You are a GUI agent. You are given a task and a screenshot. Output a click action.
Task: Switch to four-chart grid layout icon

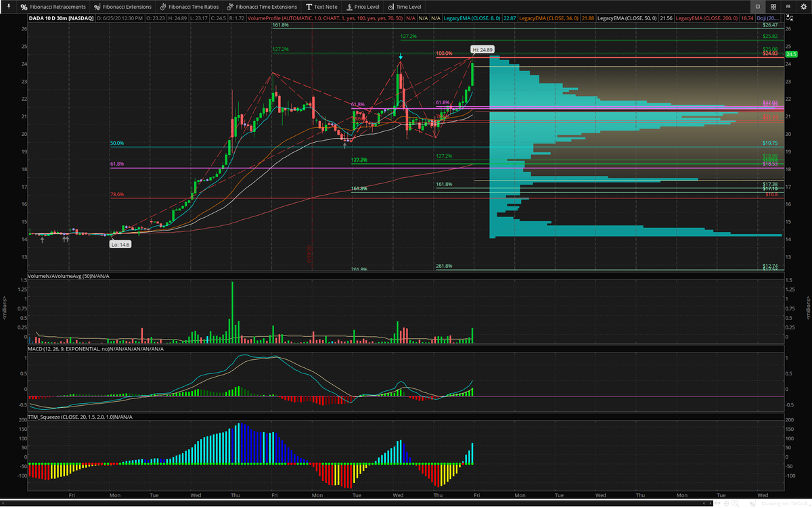[773, 7]
